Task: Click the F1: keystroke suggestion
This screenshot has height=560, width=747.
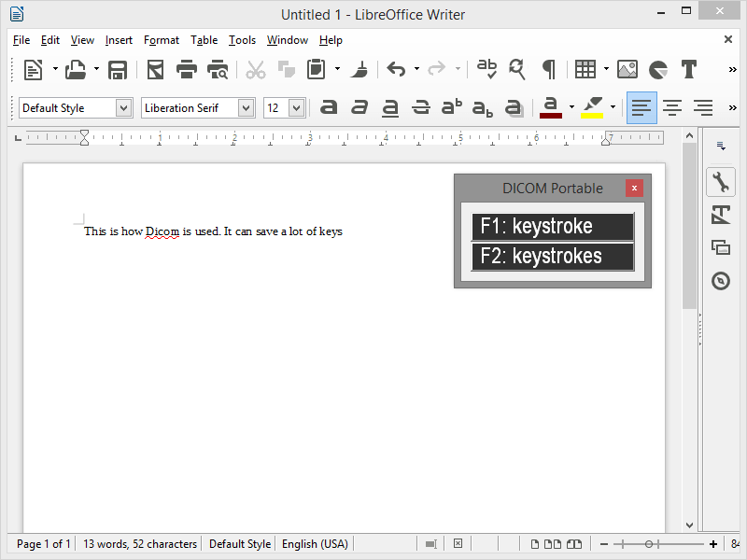Action: [x=553, y=226]
